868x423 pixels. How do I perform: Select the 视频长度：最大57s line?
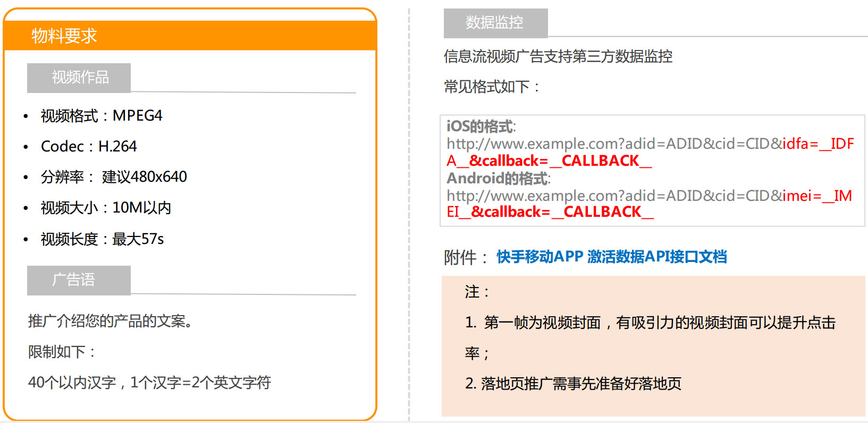(x=102, y=239)
